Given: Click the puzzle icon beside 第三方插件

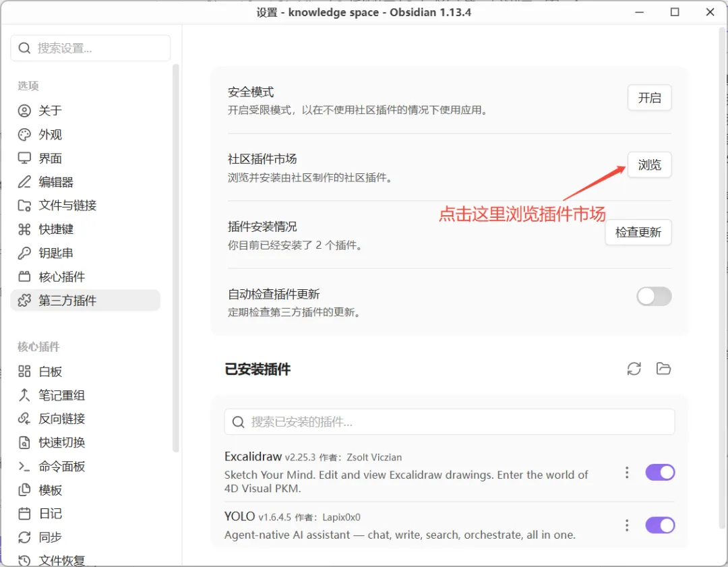Looking at the screenshot, I should pos(24,301).
